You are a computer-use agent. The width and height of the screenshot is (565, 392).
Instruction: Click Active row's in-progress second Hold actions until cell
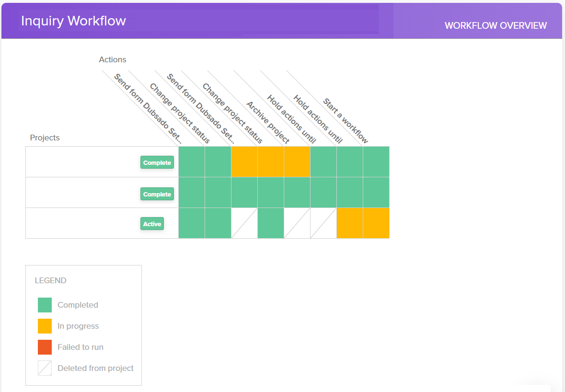click(x=349, y=223)
